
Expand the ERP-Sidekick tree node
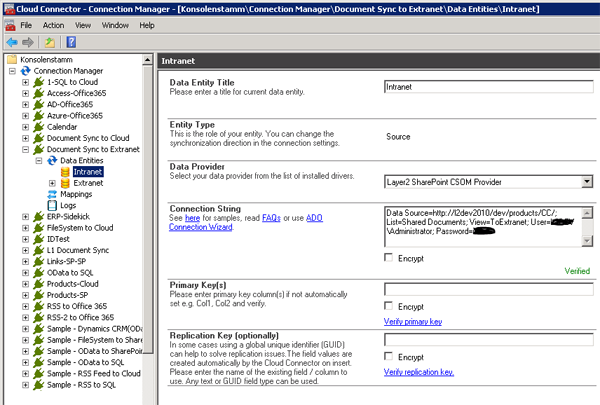click(x=25, y=216)
